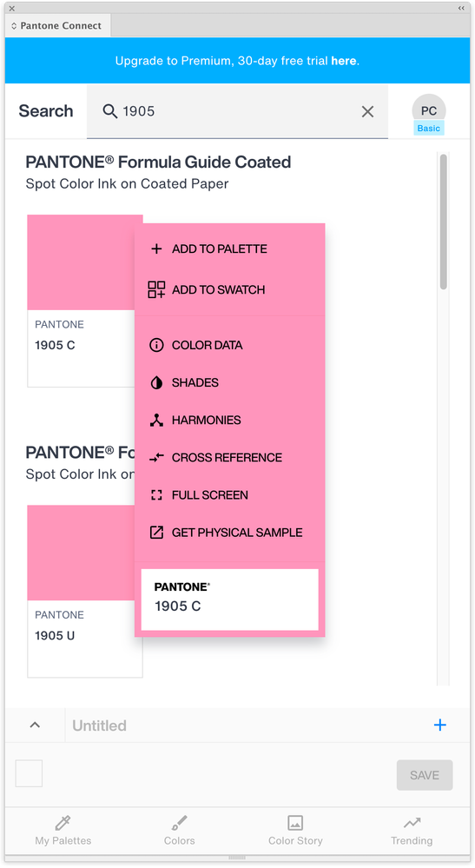Click the Add to Swatch grid icon
Image resolution: width=475 pixels, height=868 pixels.
pyautogui.click(x=156, y=289)
